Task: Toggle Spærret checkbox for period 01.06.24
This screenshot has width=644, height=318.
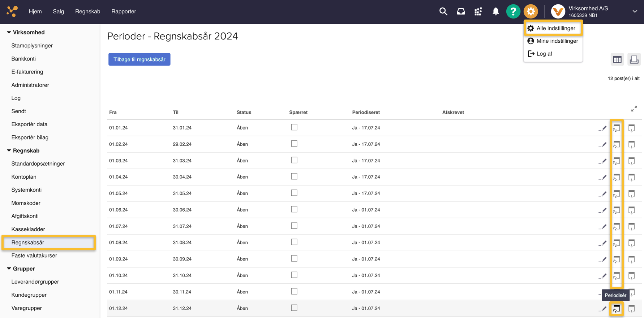Action: point(294,209)
